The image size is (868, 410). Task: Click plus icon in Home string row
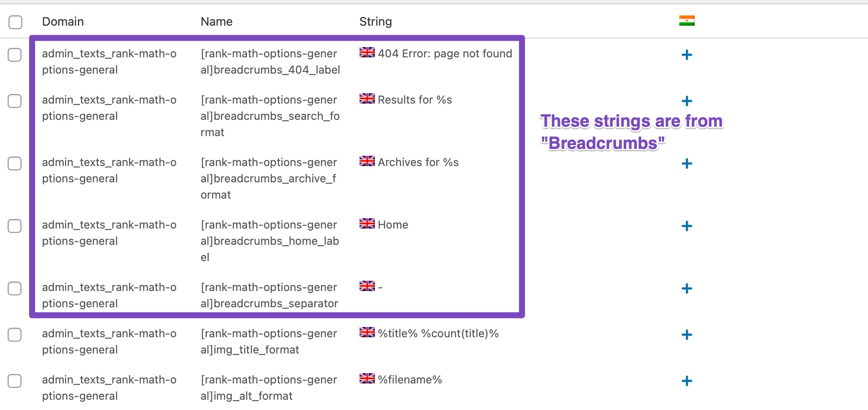pyautogui.click(x=687, y=226)
